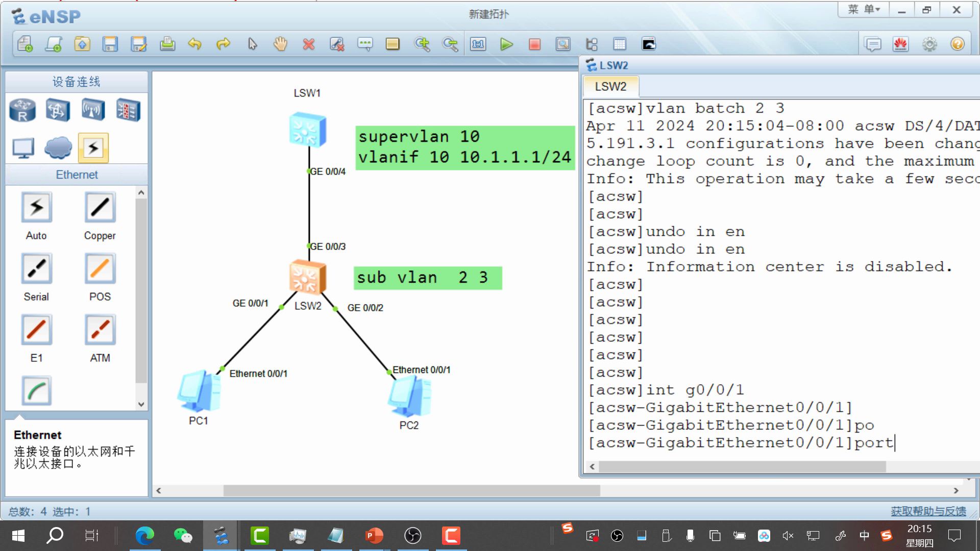
Task: Click the red X delete tool
Action: [308, 44]
